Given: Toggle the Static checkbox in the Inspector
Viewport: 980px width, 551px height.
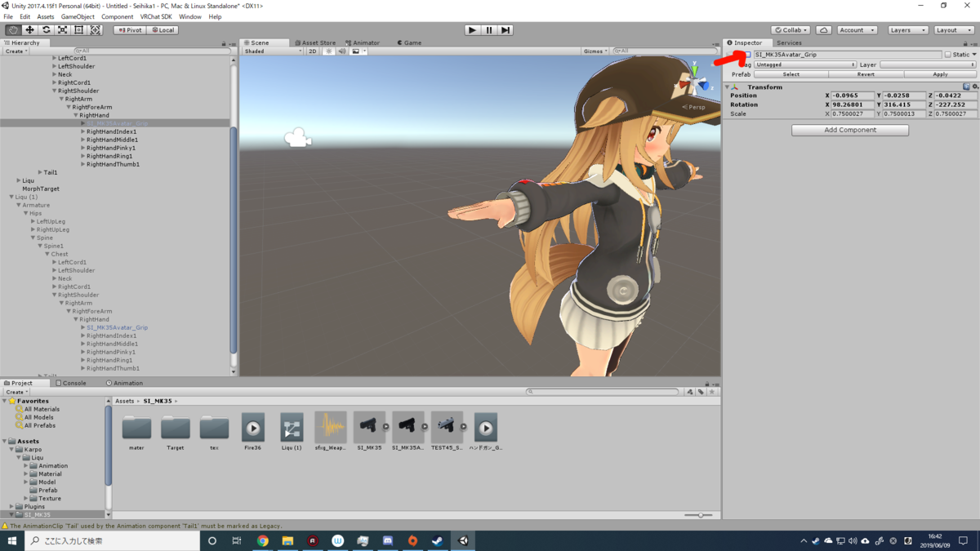Looking at the screenshot, I should click(x=947, y=55).
